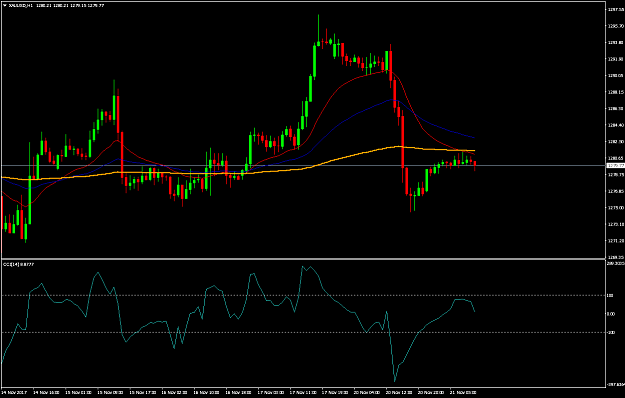Click the highlighted current price tag on price axis
Screen dimensions: 625x398
[615, 165]
